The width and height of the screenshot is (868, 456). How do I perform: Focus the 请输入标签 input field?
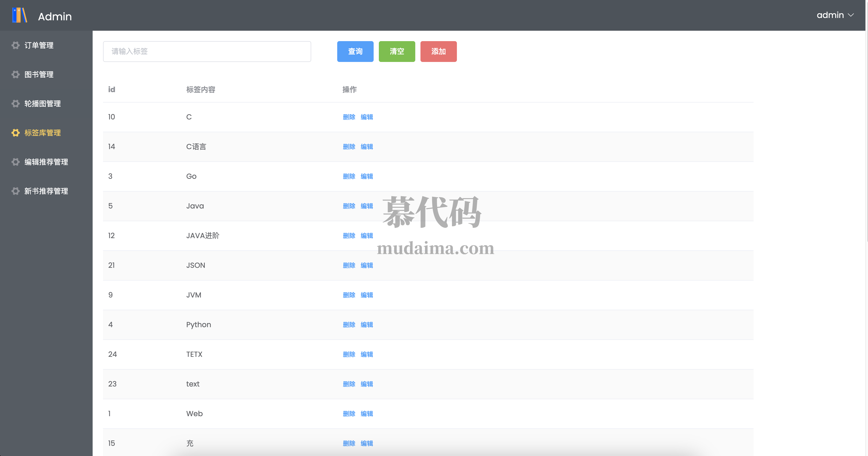[x=207, y=51]
